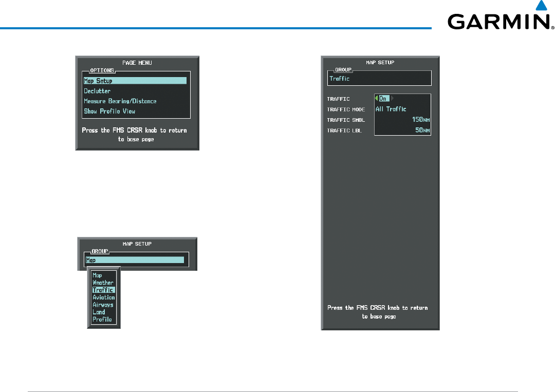Pick Weather from the group list

[x=103, y=283]
